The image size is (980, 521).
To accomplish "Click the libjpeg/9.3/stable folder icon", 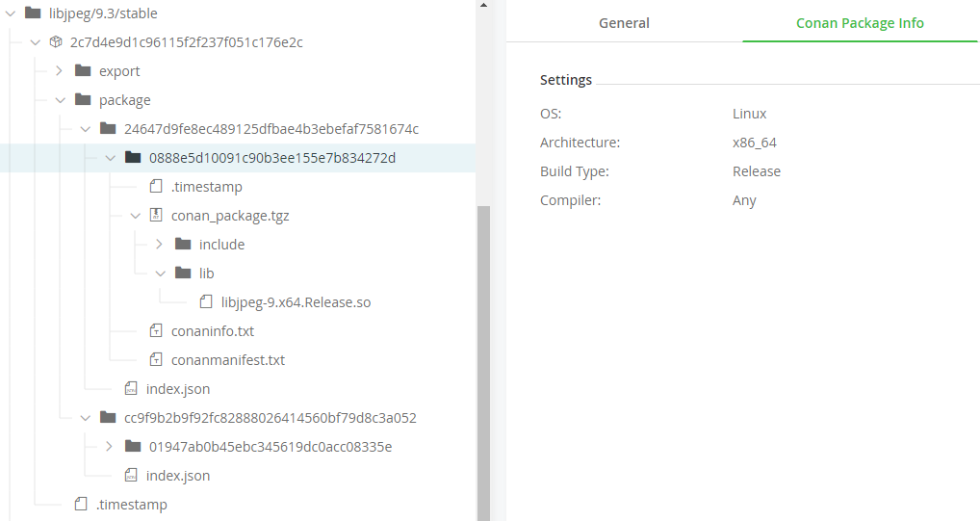I will [33, 13].
